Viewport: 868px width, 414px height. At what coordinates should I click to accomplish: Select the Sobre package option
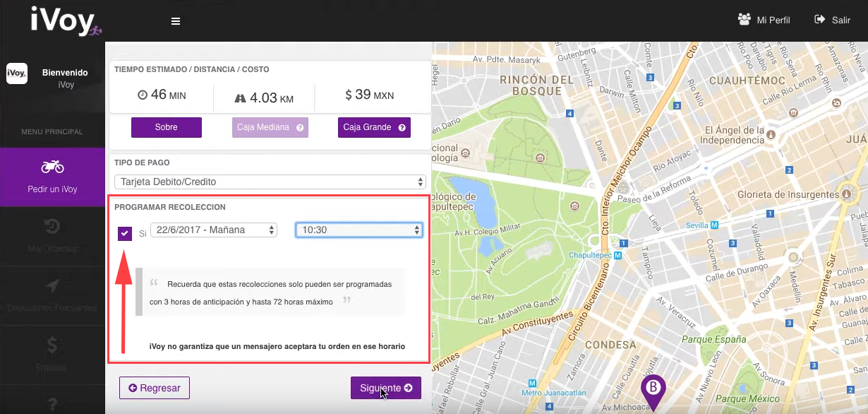click(166, 127)
